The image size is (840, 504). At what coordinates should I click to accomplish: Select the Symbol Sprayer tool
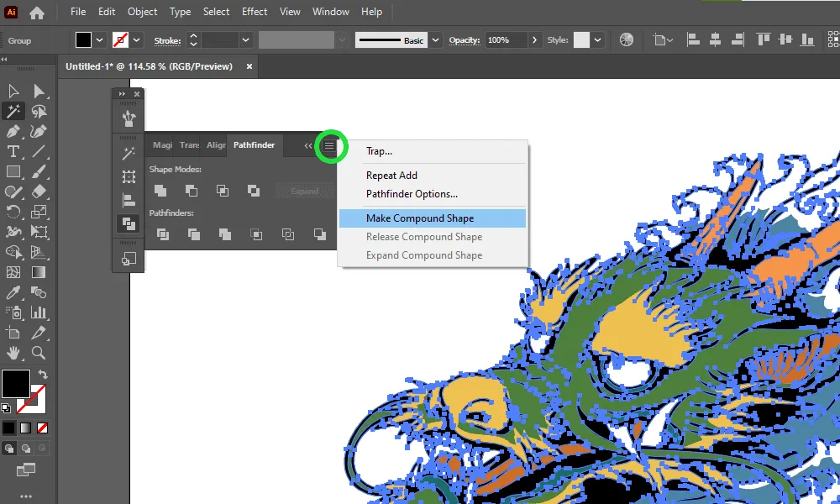13,312
